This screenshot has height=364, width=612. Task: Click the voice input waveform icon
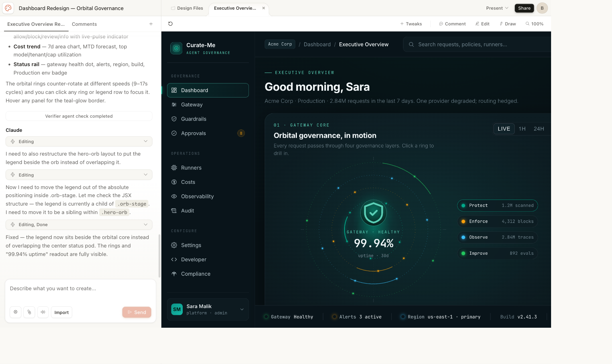[43, 312]
